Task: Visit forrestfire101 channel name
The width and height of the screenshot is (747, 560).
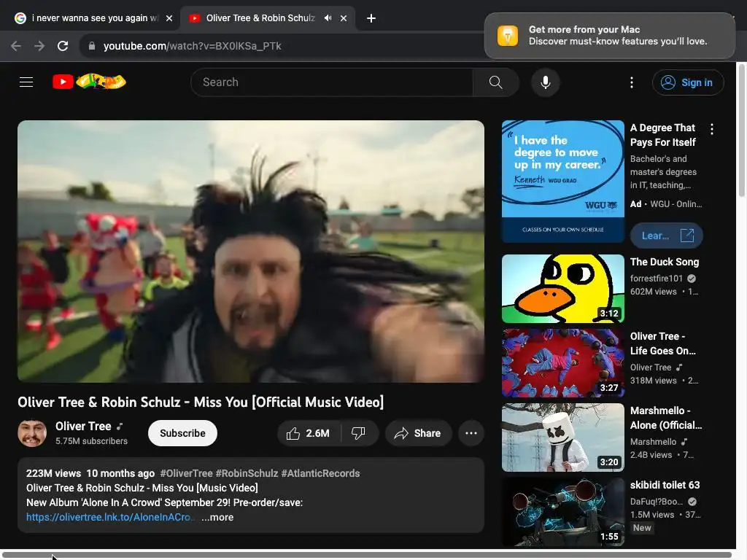Action: click(657, 278)
